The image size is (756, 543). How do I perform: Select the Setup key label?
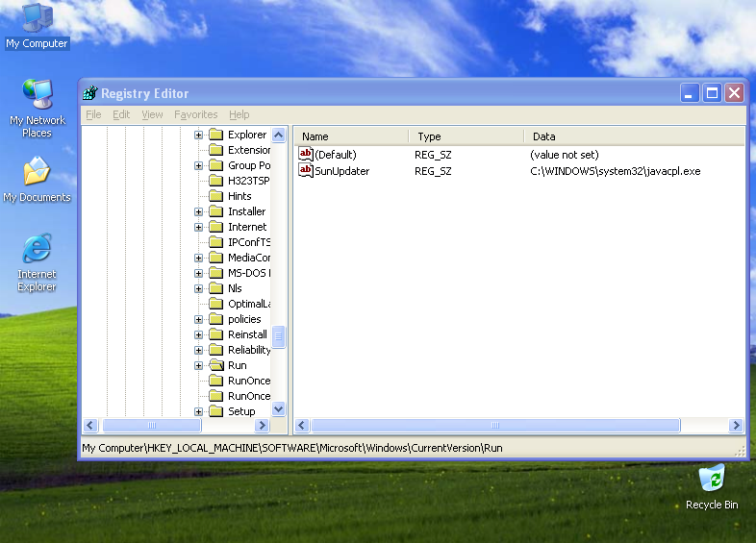coord(241,411)
